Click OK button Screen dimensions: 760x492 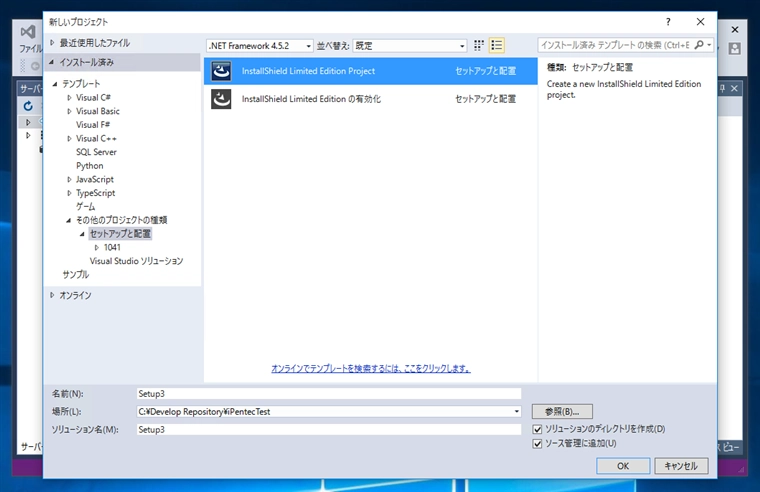623,466
